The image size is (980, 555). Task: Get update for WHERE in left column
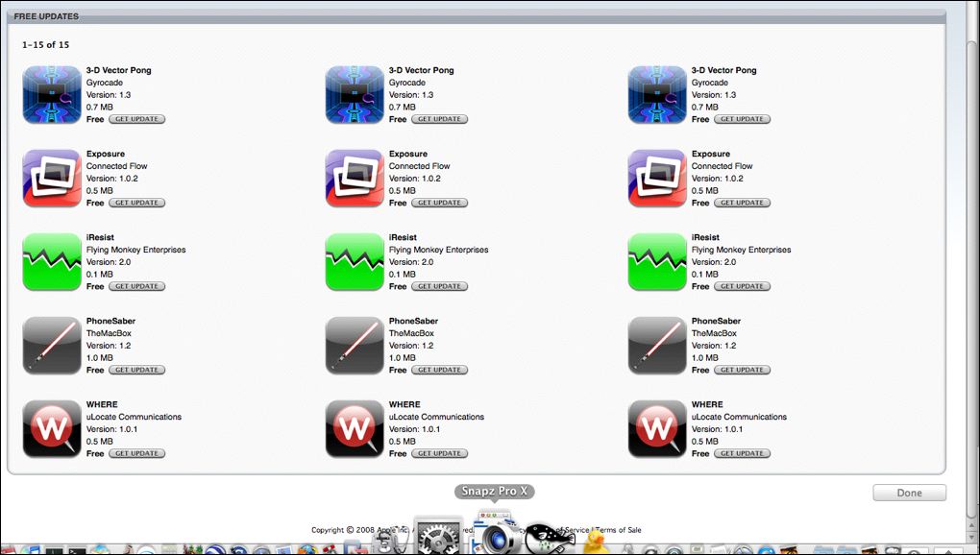pyautogui.click(x=136, y=454)
